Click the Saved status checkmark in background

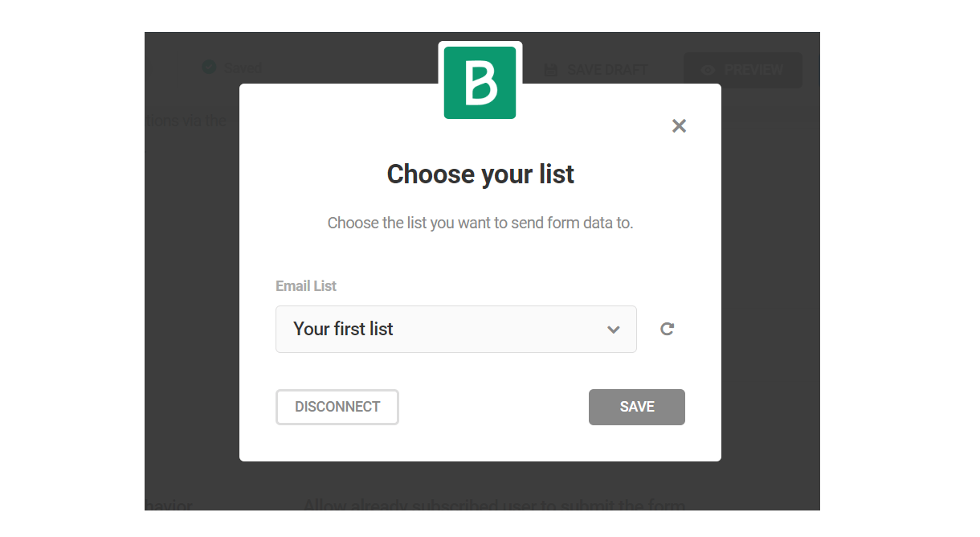click(209, 68)
